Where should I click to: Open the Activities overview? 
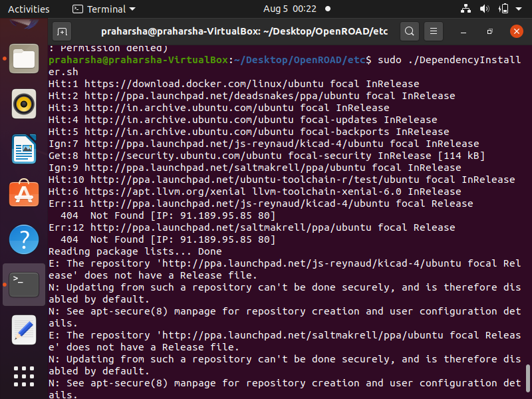(x=29, y=9)
